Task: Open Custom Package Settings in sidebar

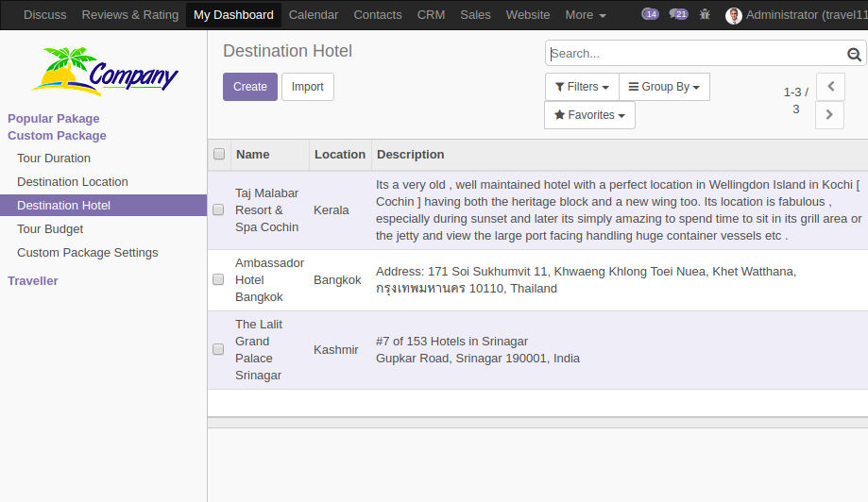Action: 88,253
